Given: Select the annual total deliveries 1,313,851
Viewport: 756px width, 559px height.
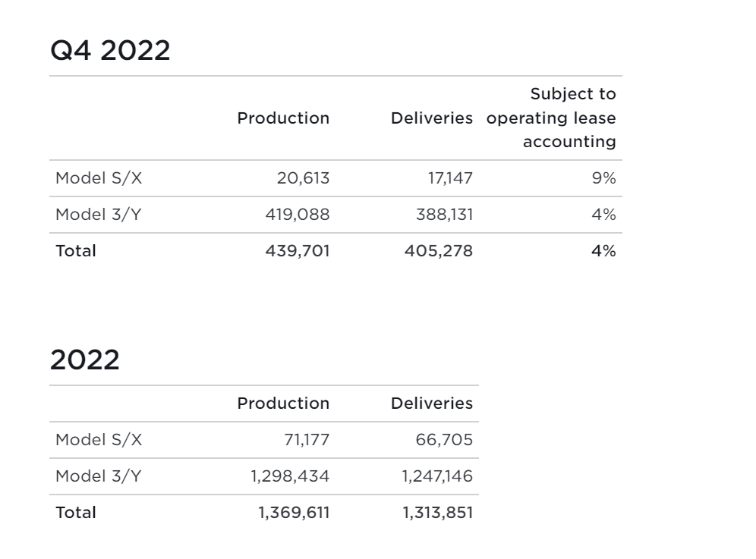Looking at the screenshot, I should tap(438, 513).
